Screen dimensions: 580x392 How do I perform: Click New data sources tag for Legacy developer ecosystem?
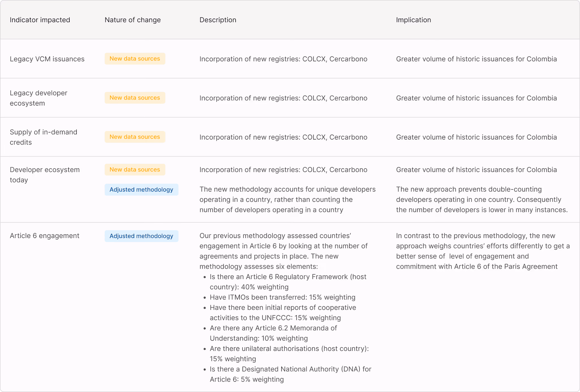[x=135, y=98]
